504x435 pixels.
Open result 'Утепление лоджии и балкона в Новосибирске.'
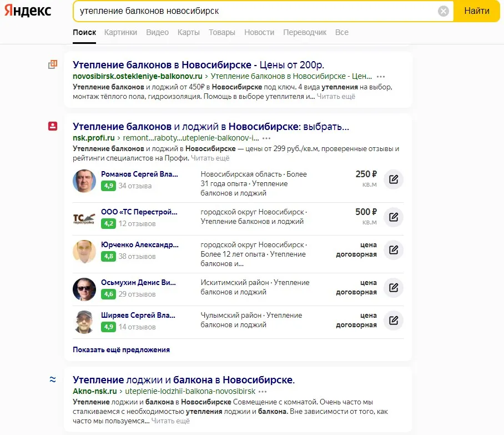[184, 379]
